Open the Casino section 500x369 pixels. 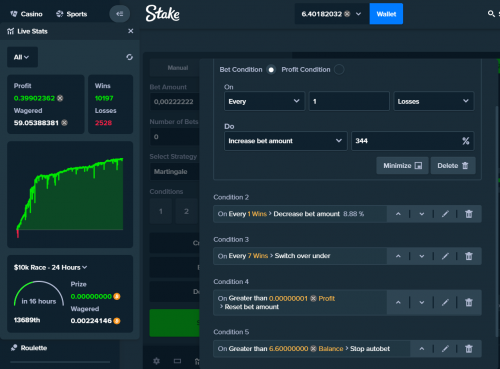(26, 14)
